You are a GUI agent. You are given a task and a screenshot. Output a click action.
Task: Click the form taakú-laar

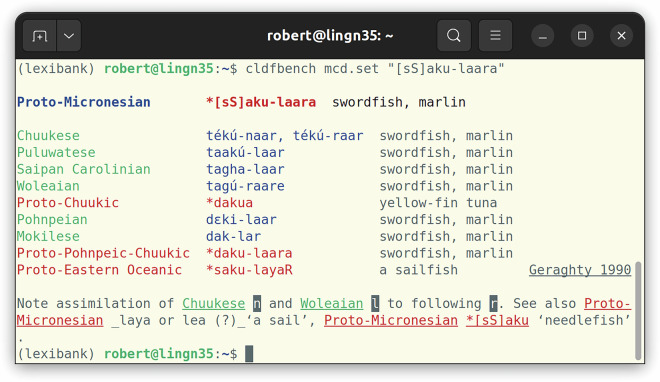pos(245,152)
